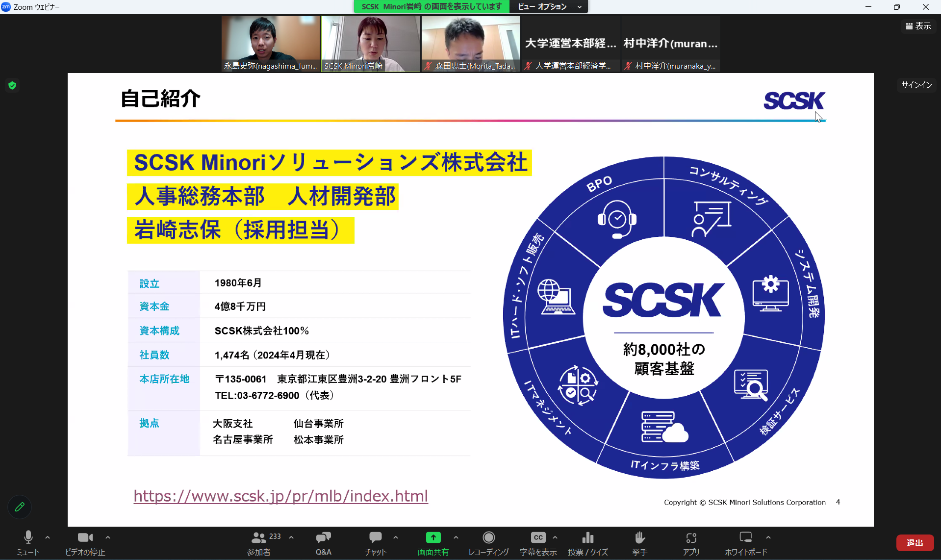Open the apps panel
Image resolution: width=941 pixels, height=560 pixels.
click(x=691, y=543)
